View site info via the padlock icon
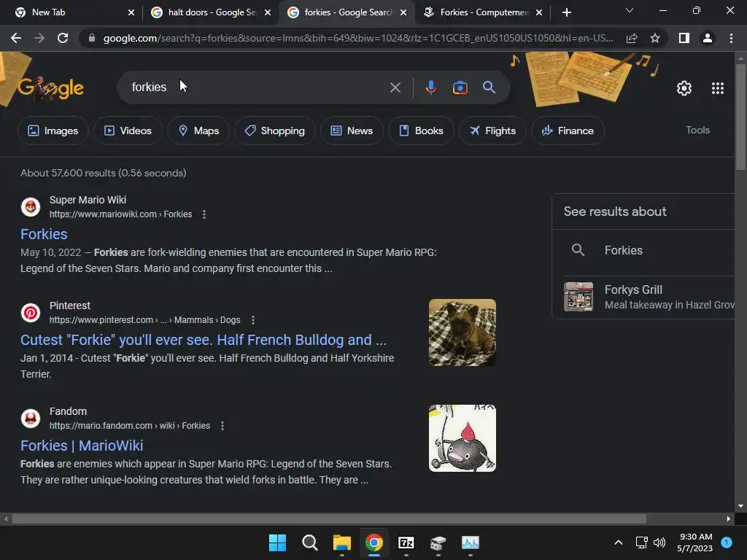747x560 pixels. click(92, 38)
